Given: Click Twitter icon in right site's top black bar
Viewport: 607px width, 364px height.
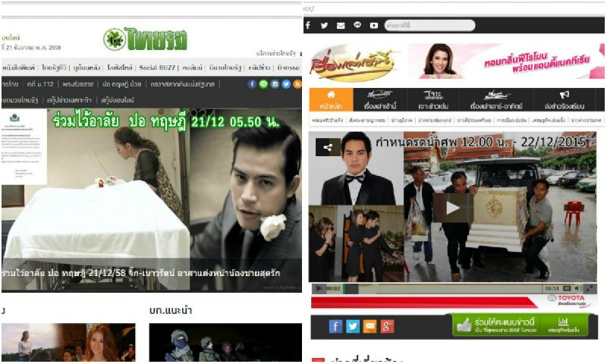Looking at the screenshot, I should pos(325,26).
